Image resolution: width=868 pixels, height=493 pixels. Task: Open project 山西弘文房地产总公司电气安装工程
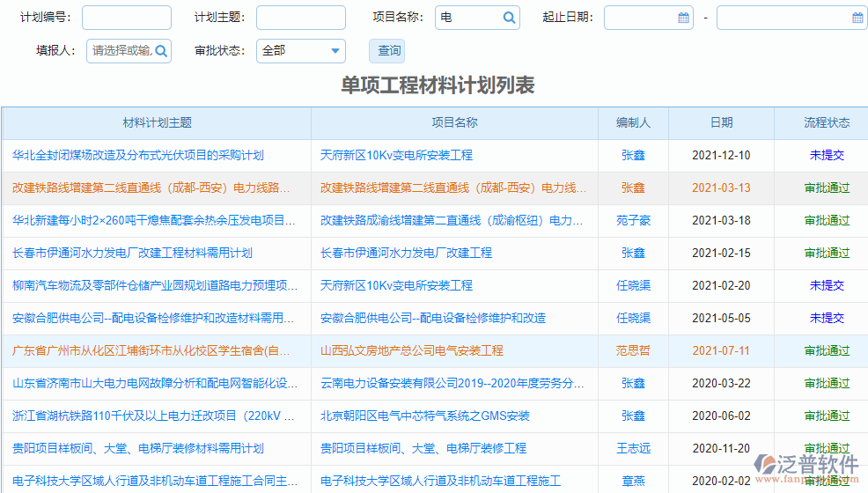point(411,351)
